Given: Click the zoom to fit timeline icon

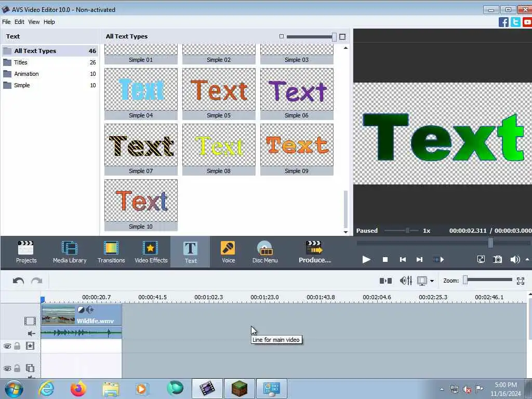Looking at the screenshot, I should 521,281.
